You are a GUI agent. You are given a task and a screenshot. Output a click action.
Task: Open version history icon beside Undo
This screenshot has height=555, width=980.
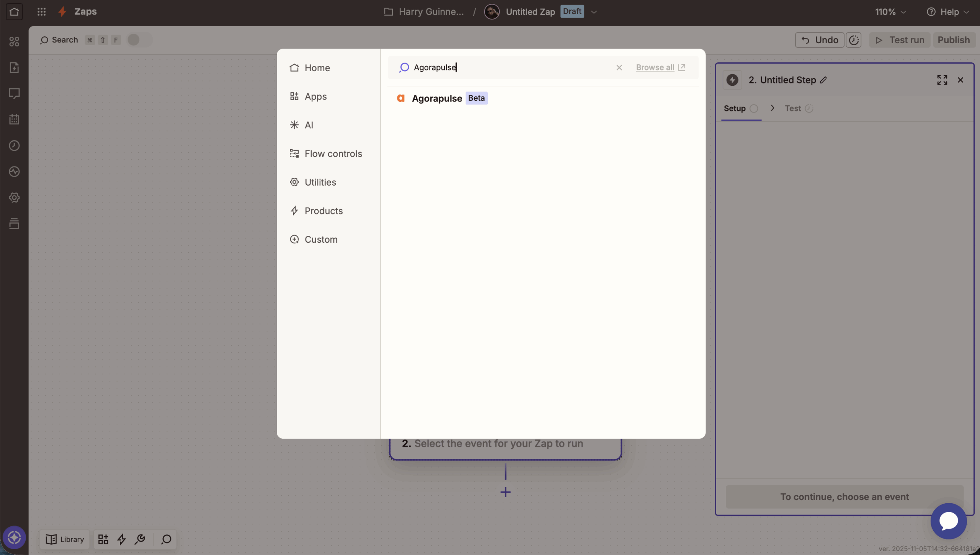854,40
